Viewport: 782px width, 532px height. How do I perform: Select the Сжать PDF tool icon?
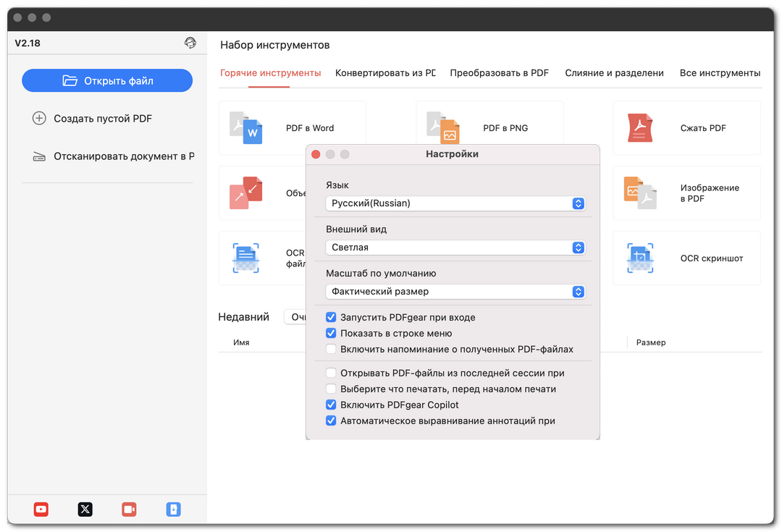click(x=640, y=128)
